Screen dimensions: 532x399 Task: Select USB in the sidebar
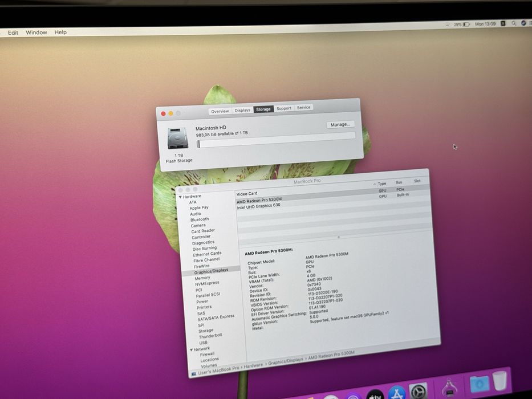(x=203, y=343)
